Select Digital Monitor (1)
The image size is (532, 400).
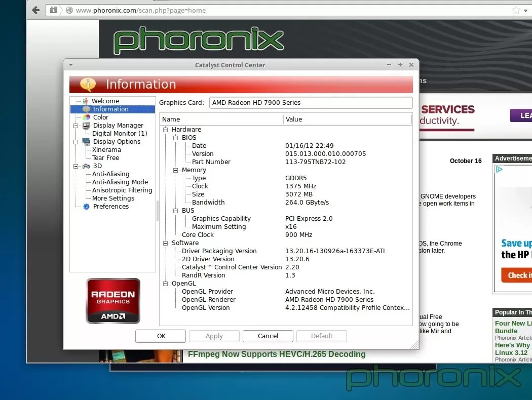[x=120, y=134]
